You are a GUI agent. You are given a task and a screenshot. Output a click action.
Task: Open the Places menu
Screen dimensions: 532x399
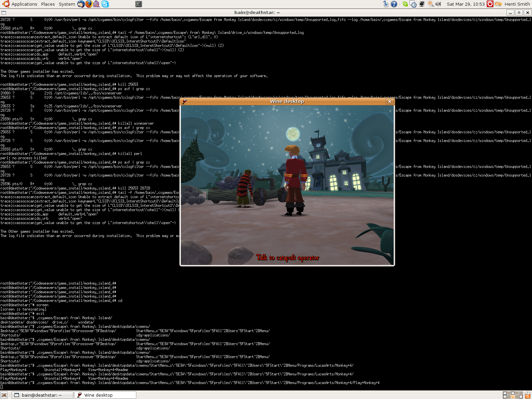[x=48, y=4]
